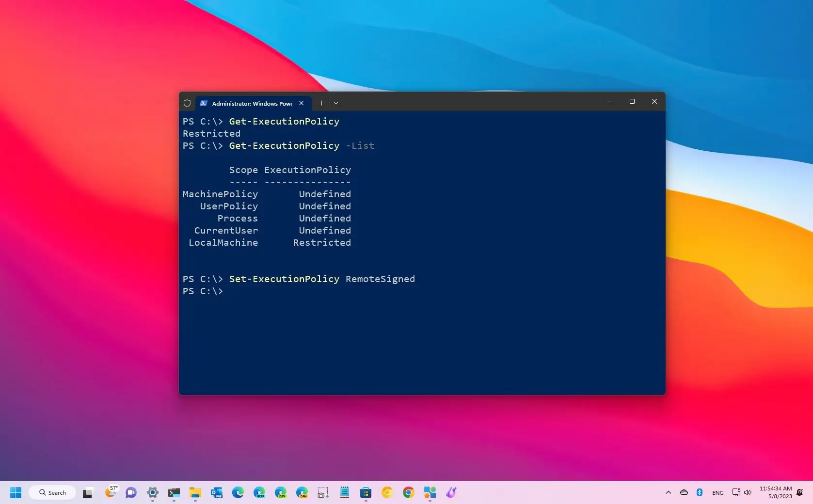The image size is (813, 504).
Task: Select the Windows Terminal taskbar icon
Action: [x=174, y=492]
